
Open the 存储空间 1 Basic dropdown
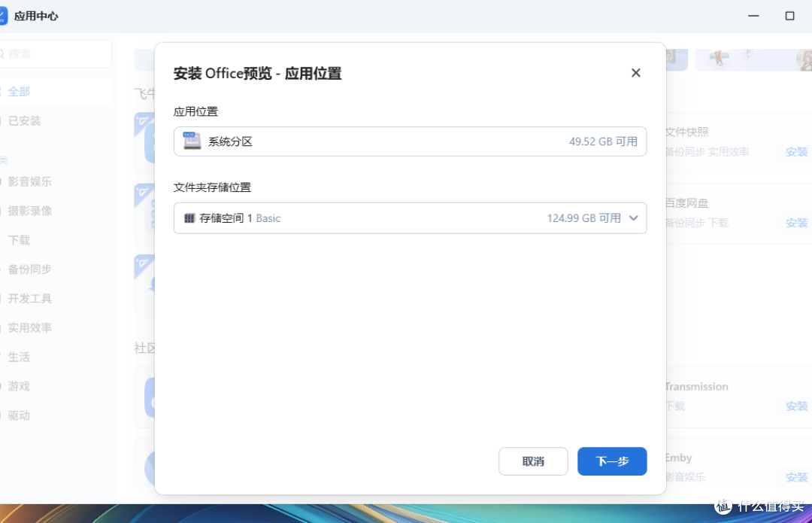click(411, 218)
